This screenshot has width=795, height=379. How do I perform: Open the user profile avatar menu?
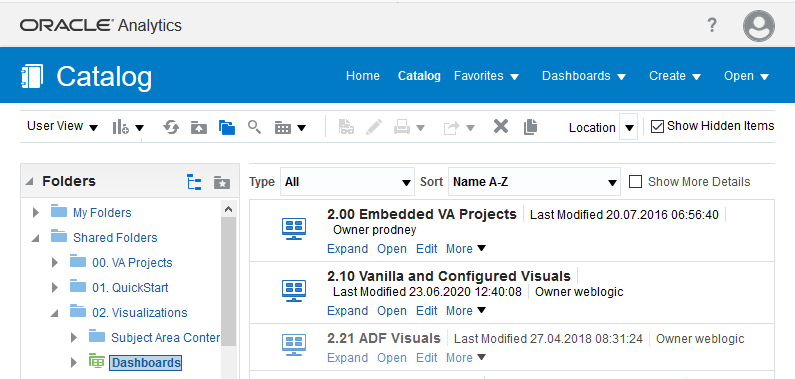758,26
